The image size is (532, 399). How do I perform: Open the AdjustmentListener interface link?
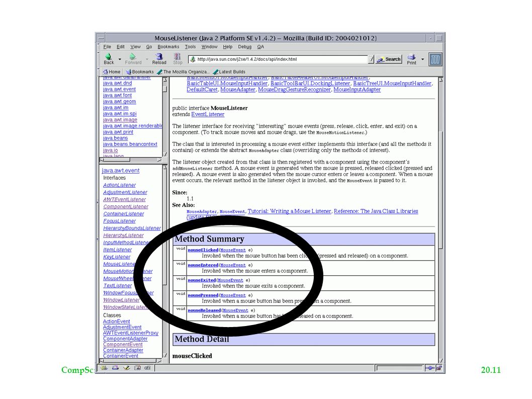pos(125,192)
